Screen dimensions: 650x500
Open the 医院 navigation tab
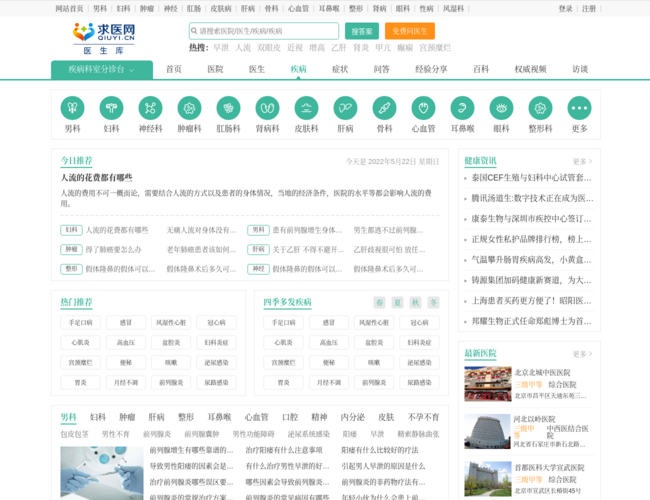click(215, 69)
